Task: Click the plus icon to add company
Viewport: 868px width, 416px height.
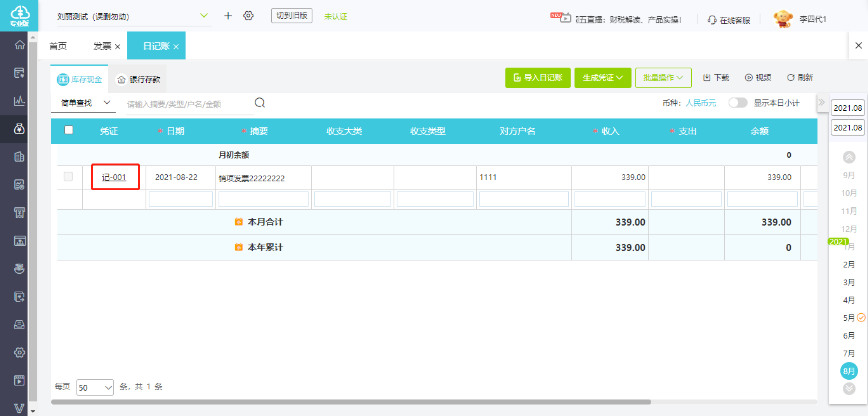Action: 228,16
